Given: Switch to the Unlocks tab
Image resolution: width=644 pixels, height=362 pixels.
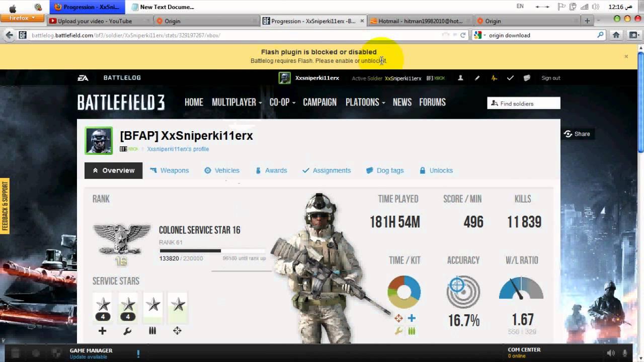Looking at the screenshot, I should [436, 170].
